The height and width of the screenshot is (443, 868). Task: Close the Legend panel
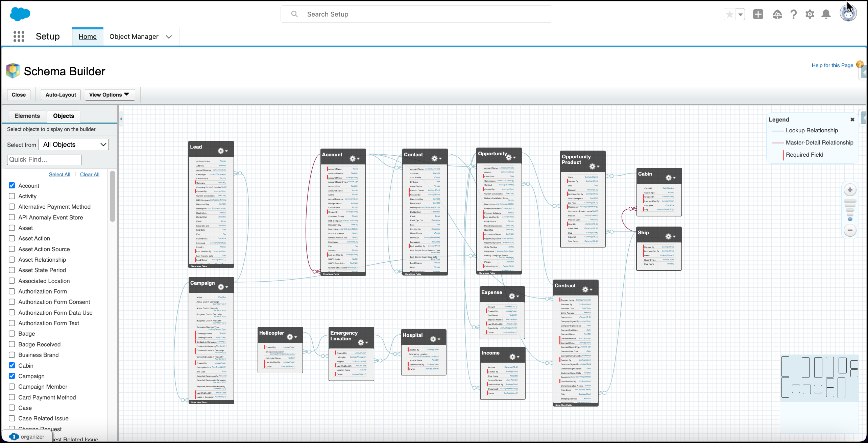(x=852, y=120)
